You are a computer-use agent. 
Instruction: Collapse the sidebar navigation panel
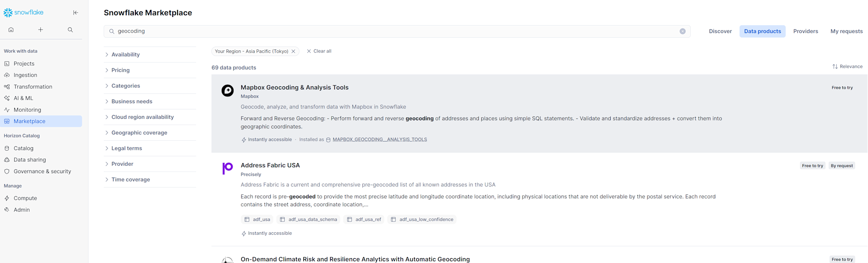click(76, 13)
